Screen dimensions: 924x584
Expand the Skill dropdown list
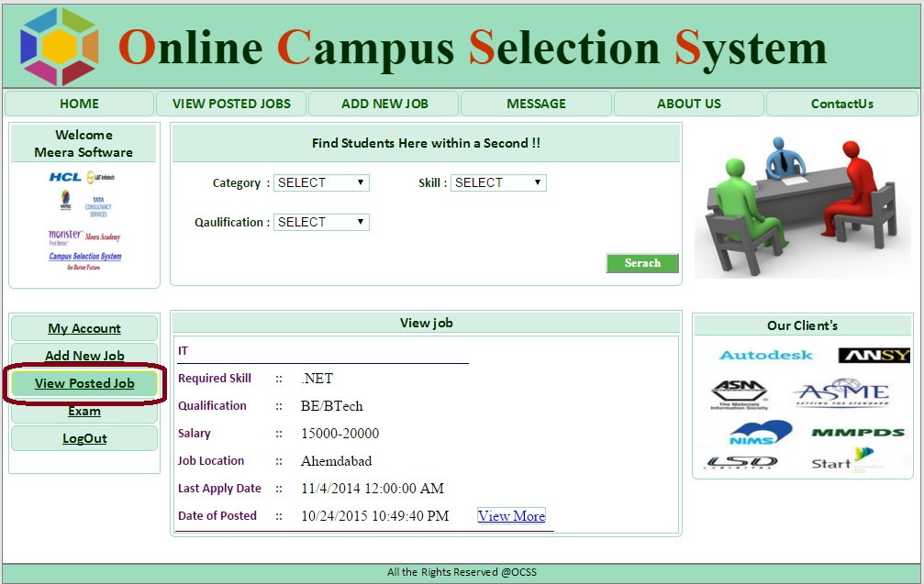[498, 182]
